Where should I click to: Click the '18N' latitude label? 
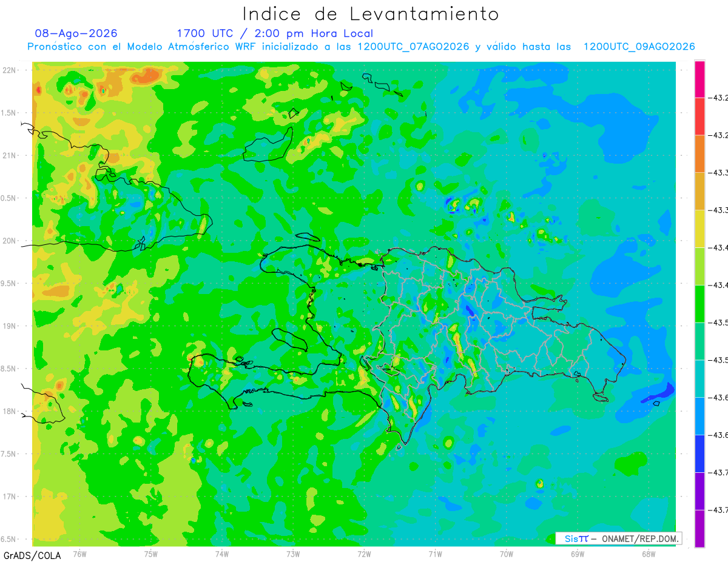pyautogui.click(x=9, y=411)
